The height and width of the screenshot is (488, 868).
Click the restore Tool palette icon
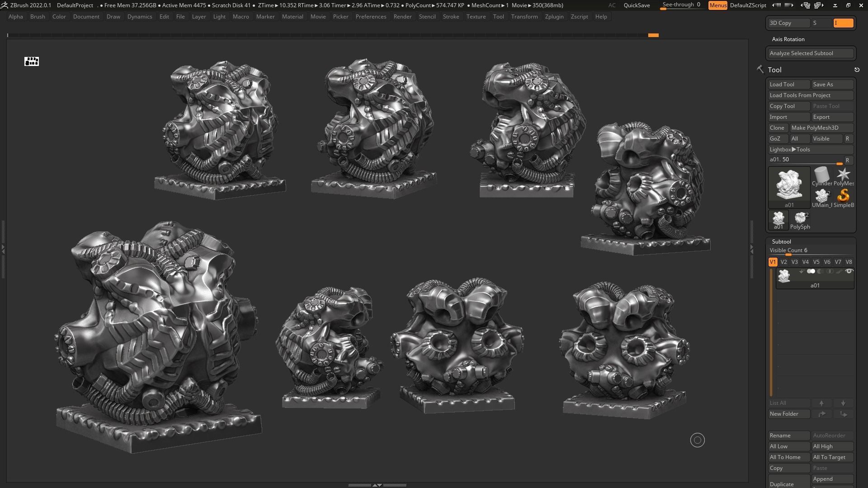pyautogui.click(x=857, y=70)
